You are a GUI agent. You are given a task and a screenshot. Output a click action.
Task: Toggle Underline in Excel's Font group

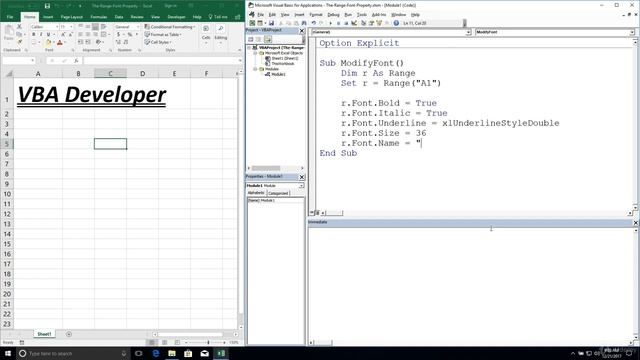pos(48,35)
